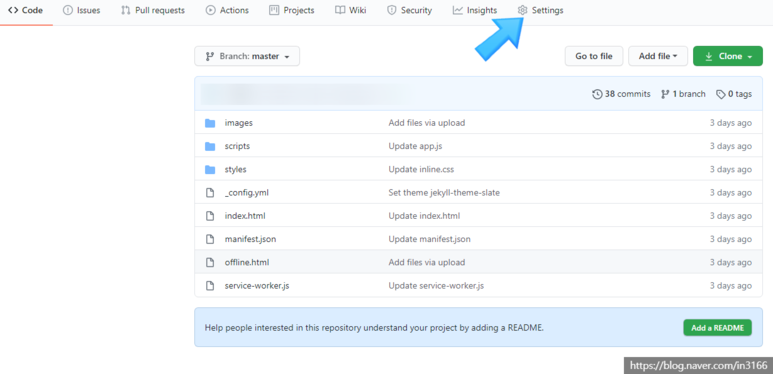Open the 0 tags link
This screenshot has width=773, height=374.
pos(734,94)
